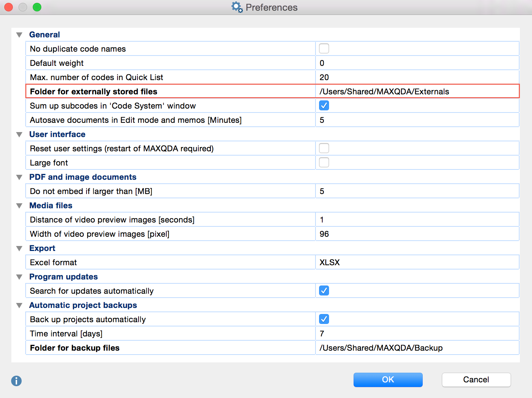Tick the 'Reset user settings' checkbox
Screen dimensions: 532x398
point(324,148)
